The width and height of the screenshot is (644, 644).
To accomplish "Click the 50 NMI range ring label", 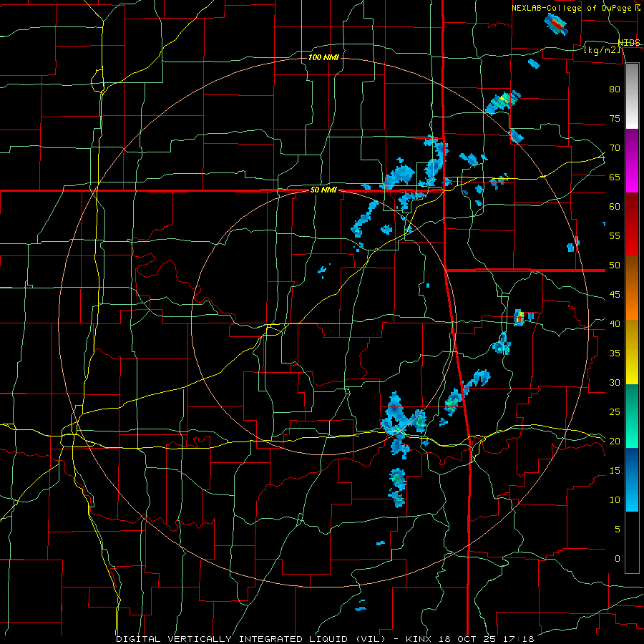I will [323, 190].
